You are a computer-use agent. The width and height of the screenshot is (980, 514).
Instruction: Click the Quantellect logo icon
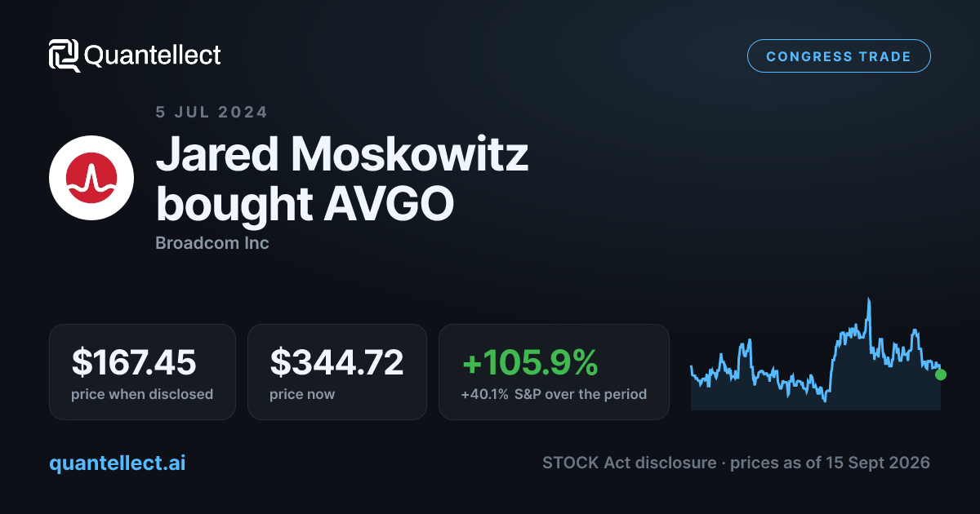(65, 55)
